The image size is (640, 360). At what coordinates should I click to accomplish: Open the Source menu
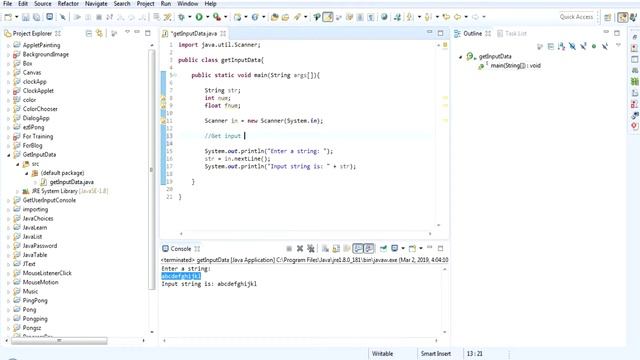coord(42,4)
